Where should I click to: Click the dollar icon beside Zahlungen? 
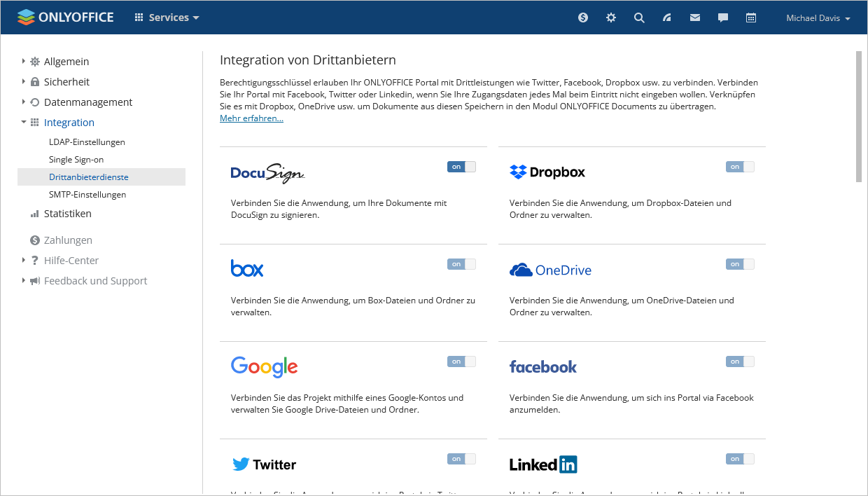tap(35, 240)
